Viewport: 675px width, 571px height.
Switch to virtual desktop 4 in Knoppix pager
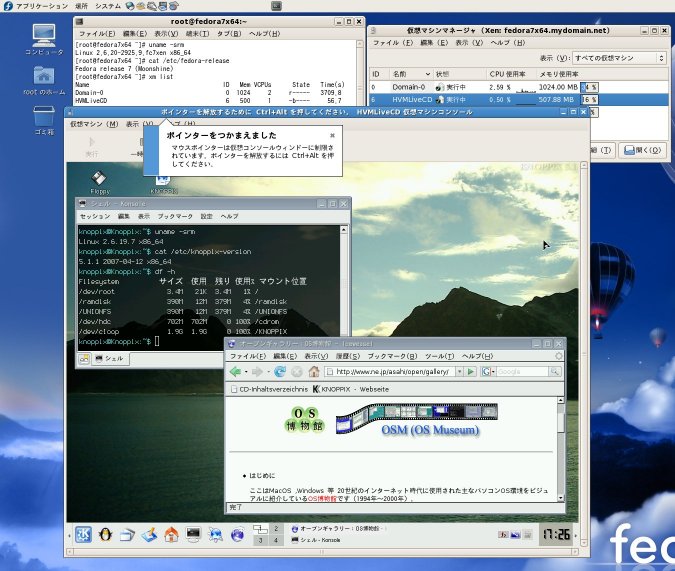pos(276,540)
